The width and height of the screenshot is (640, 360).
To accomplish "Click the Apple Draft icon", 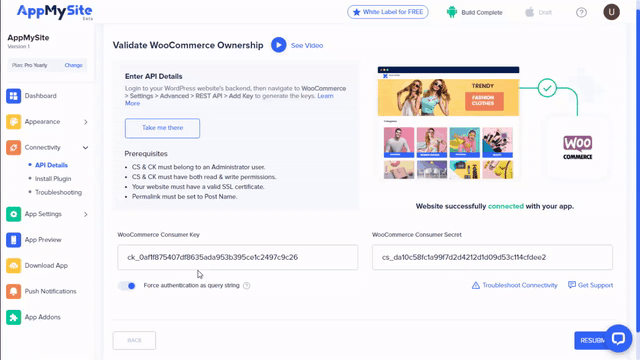I will click(x=529, y=12).
